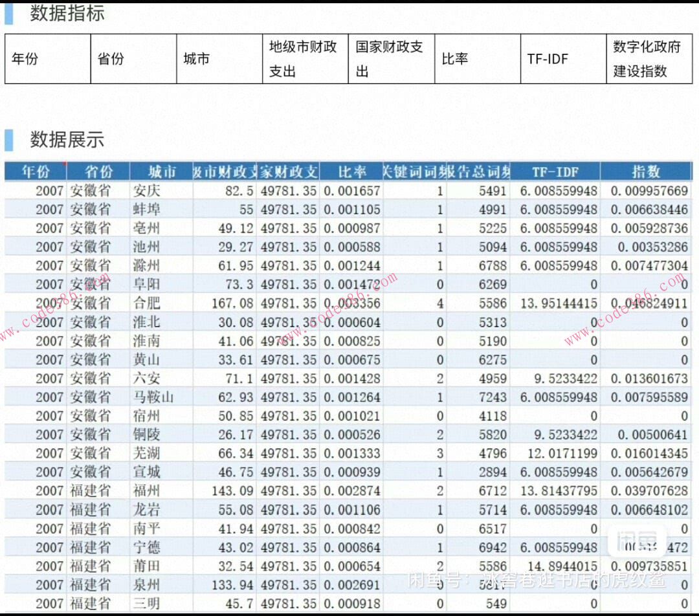Select the 福州 row value 143.09

point(230,491)
